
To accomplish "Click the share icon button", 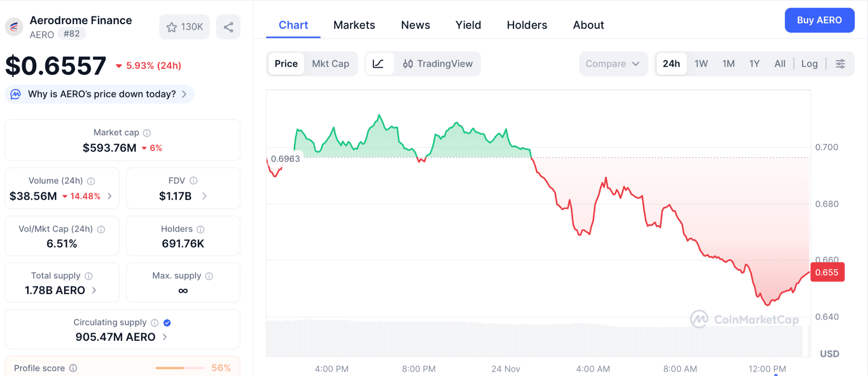I will pos(228,27).
